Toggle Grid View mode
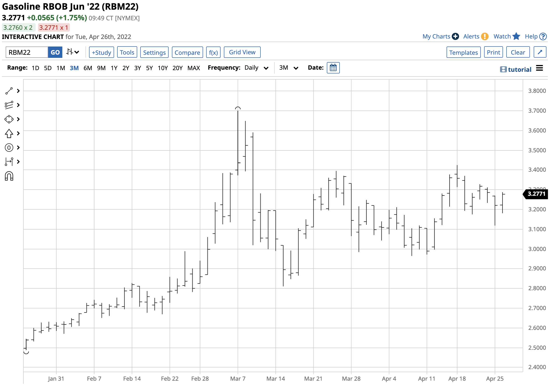554x392 pixels. click(x=243, y=52)
